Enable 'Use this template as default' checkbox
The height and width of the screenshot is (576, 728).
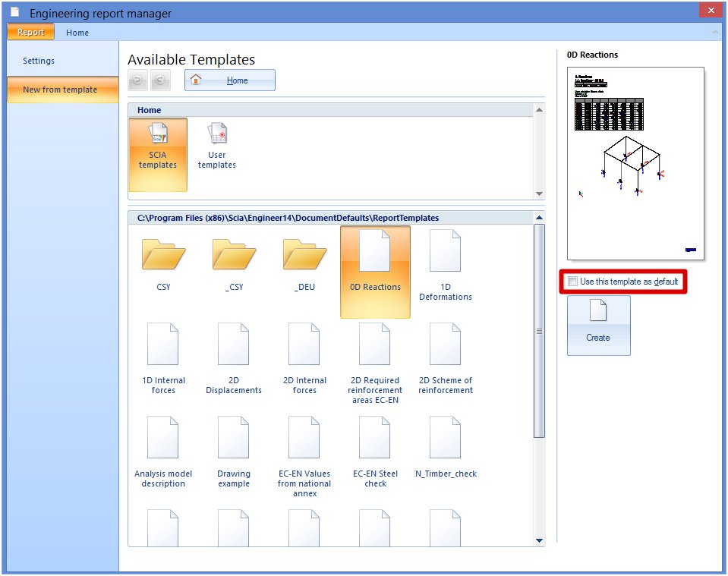[573, 282]
